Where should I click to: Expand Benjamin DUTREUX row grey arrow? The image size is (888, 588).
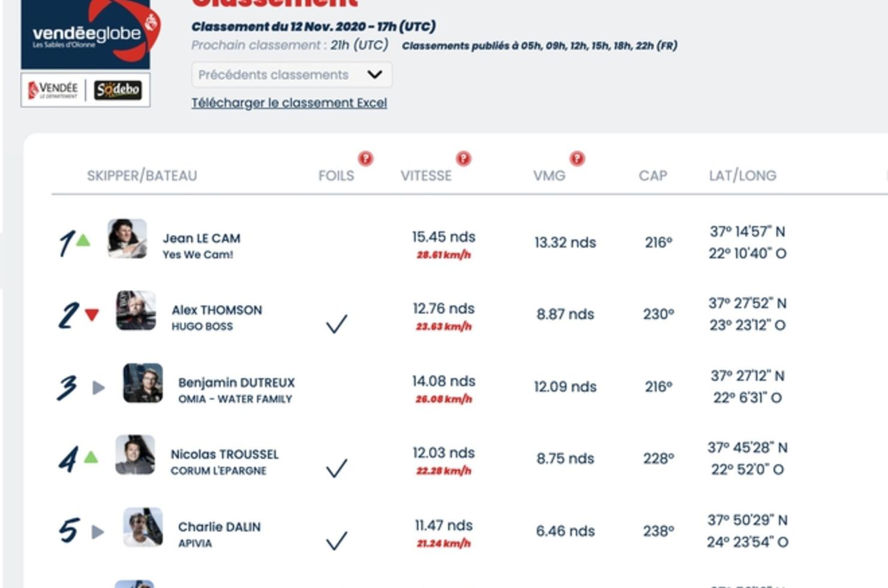(99, 388)
